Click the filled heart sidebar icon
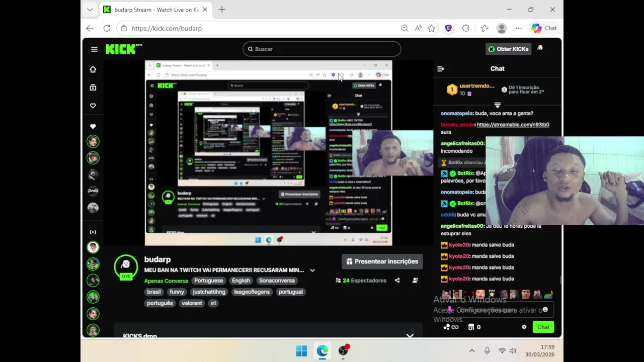 (93, 126)
